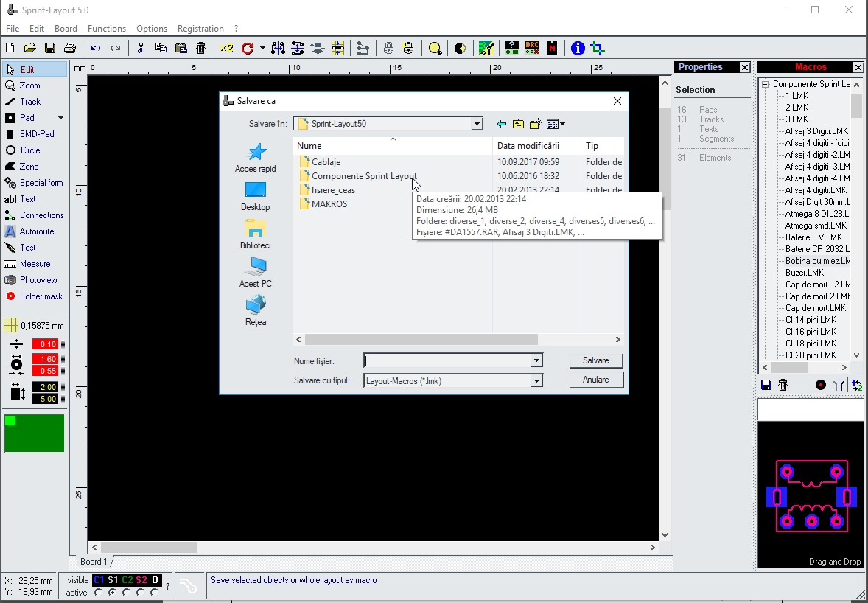Image resolution: width=868 pixels, height=603 pixels.
Task: Open the File menu
Action: [x=13, y=29]
